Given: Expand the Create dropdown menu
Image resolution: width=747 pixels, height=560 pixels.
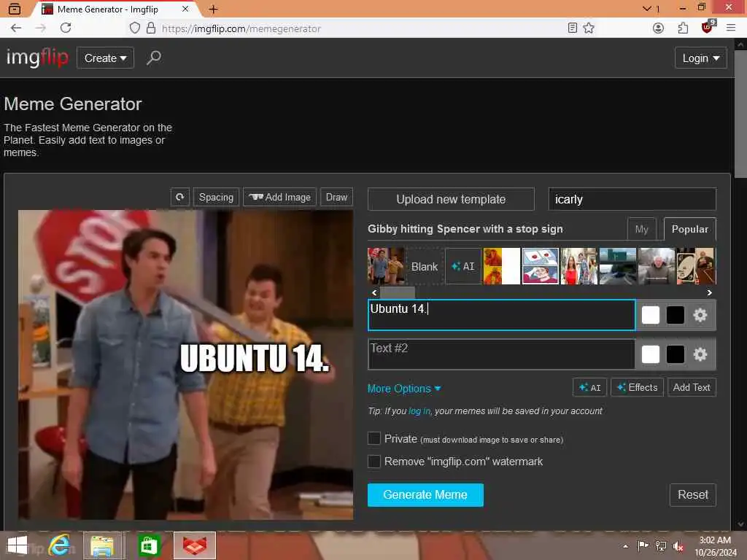Looking at the screenshot, I should click(105, 58).
